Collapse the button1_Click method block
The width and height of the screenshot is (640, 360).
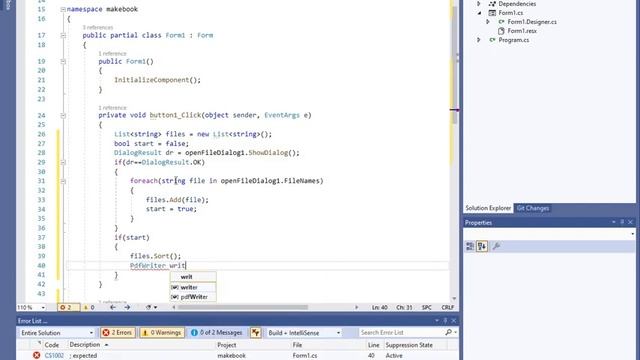pos(63,116)
